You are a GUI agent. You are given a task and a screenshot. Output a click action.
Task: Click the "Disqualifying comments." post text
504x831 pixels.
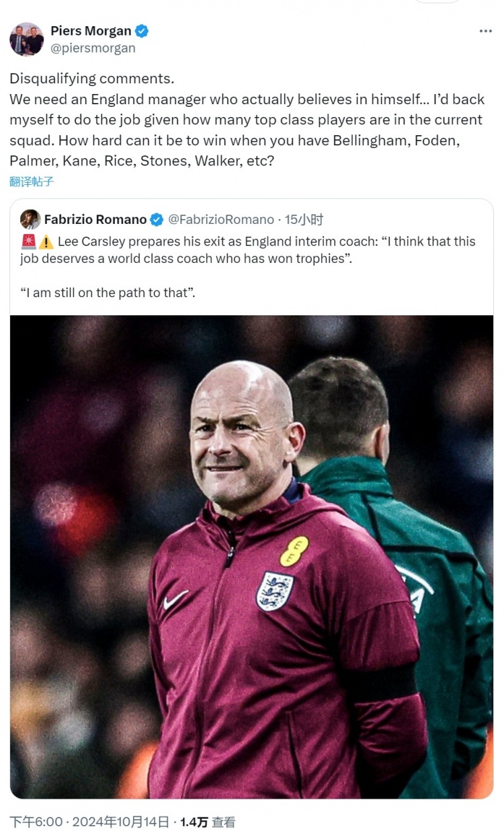pos(91,79)
